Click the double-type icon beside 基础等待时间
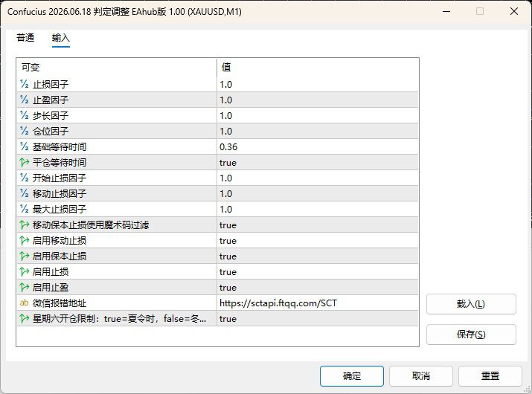 (24, 146)
